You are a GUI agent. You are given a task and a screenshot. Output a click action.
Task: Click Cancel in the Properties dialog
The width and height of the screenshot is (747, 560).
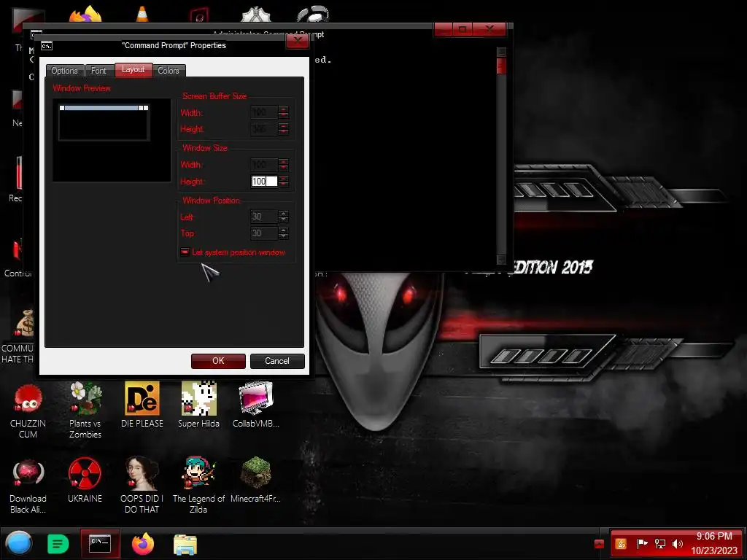[277, 361]
